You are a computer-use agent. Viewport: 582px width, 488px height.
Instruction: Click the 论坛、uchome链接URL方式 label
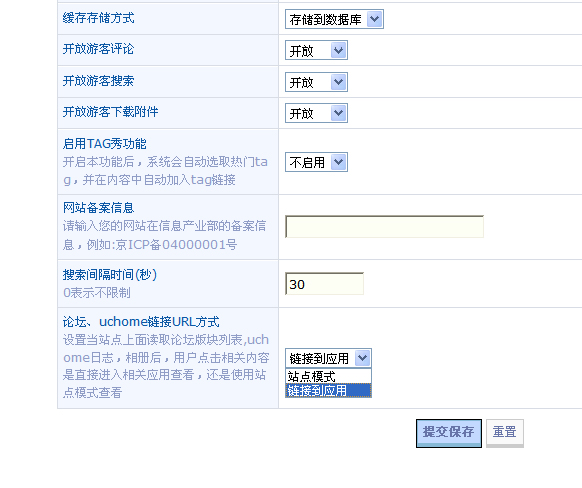141,322
